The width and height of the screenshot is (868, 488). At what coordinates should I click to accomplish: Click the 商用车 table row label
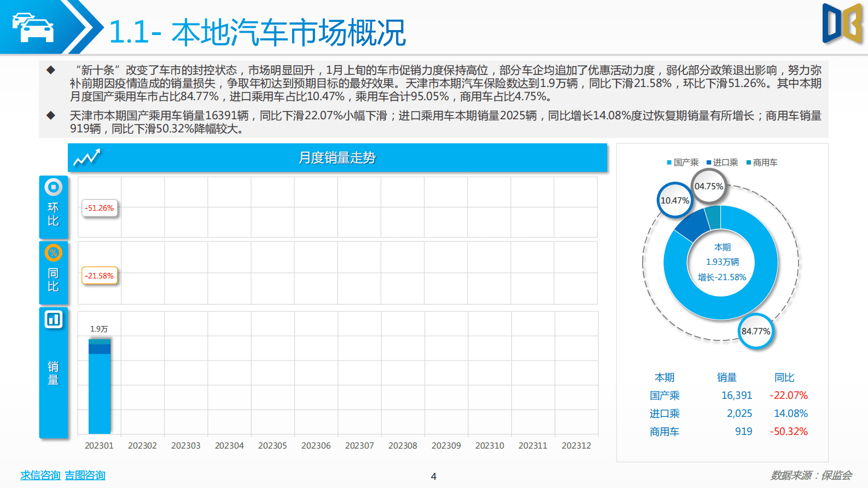pyautogui.click(x=665, y=432)
